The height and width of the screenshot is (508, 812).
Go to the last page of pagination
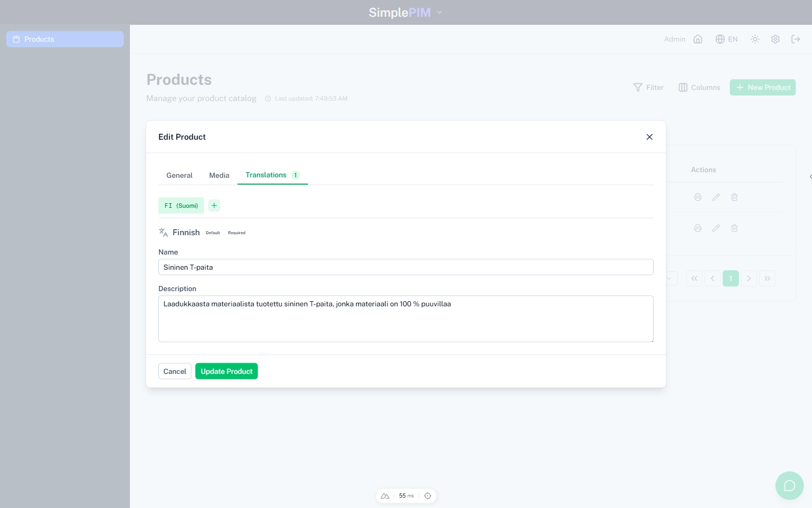pyautogui.click(x=767, y=278)
